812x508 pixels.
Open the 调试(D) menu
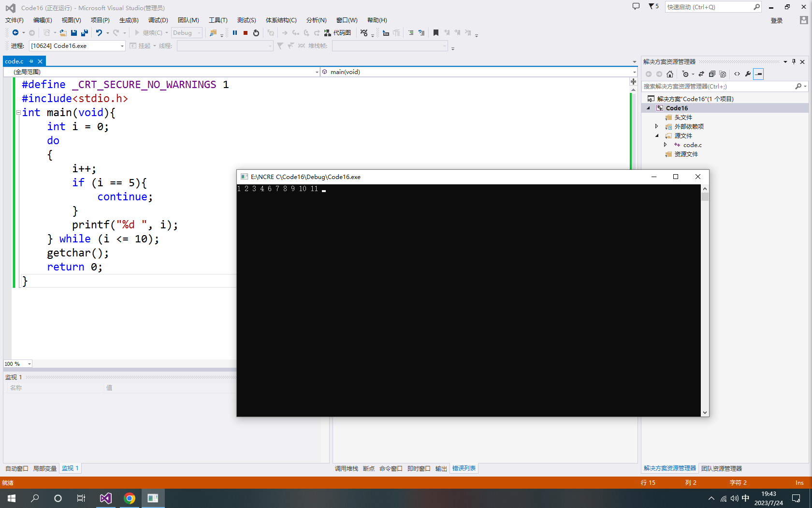(158, 20)
